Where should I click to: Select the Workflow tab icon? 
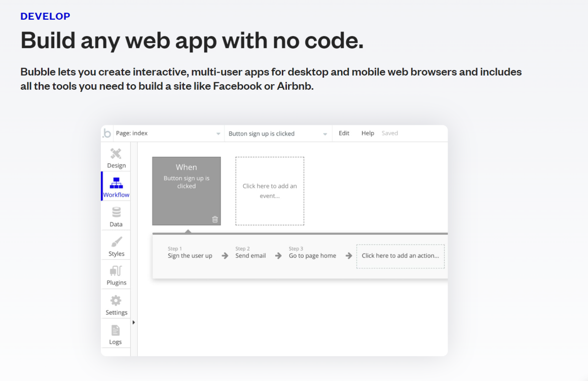(x=116, y=183)
